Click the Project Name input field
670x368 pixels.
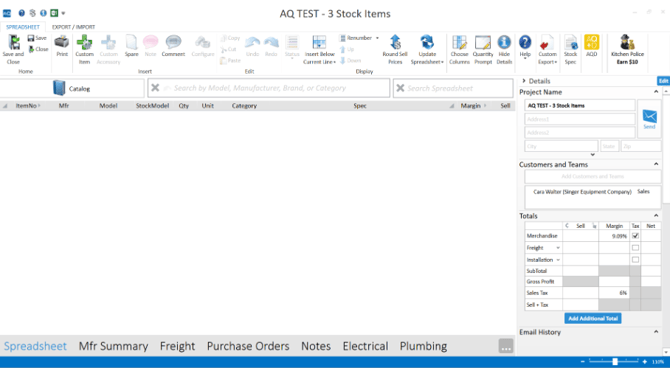pyautogui.click(x=580, y=105)
